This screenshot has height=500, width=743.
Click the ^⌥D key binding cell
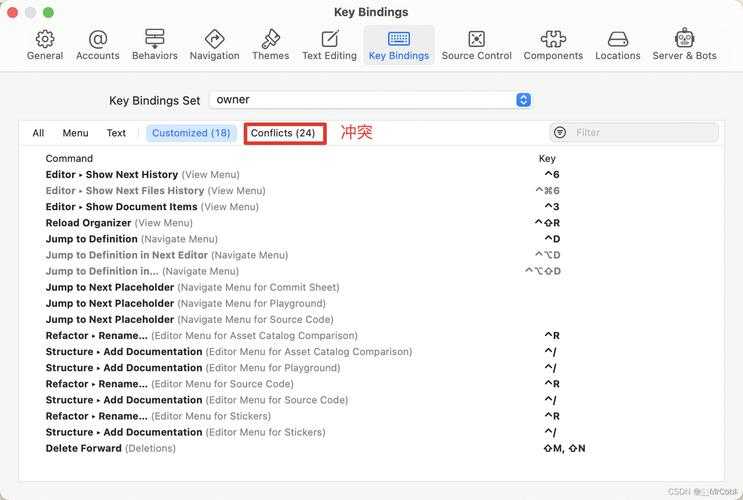pos(548,255)
